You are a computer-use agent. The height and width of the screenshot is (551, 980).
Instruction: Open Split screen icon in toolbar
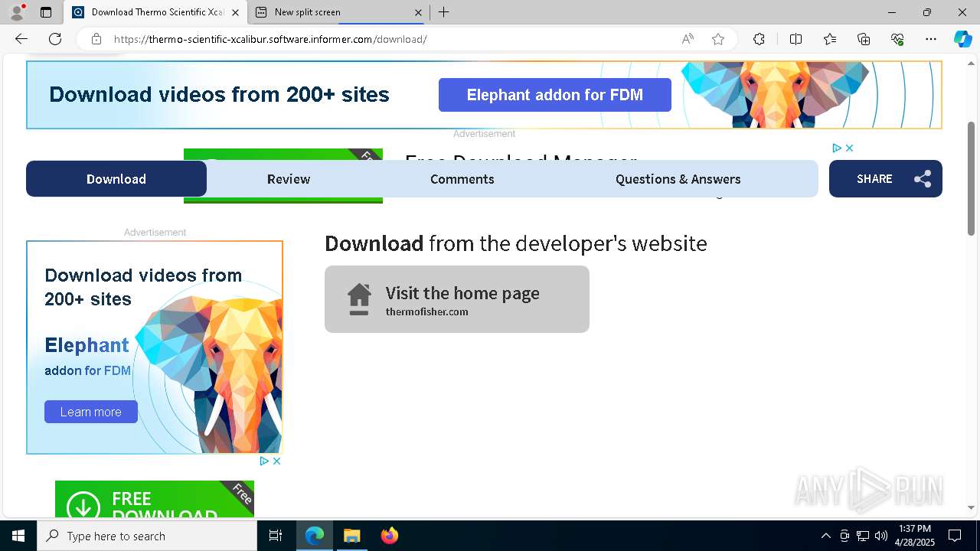[x=795, y=39]
